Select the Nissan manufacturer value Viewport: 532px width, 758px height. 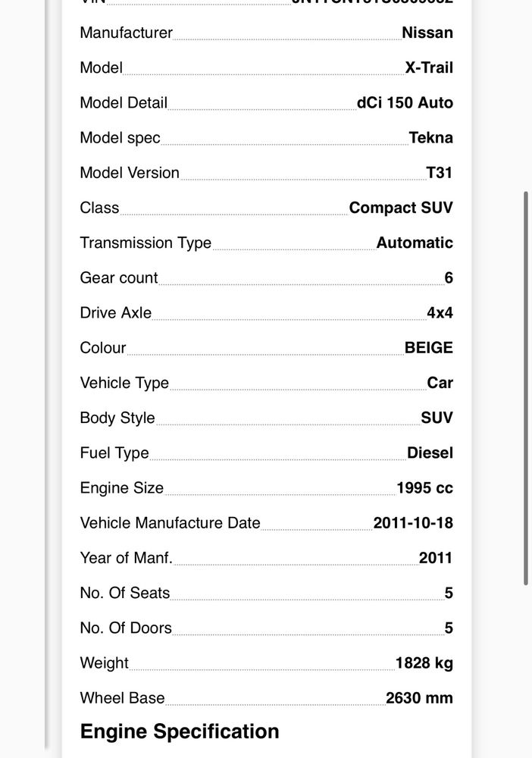coord(427,33)
